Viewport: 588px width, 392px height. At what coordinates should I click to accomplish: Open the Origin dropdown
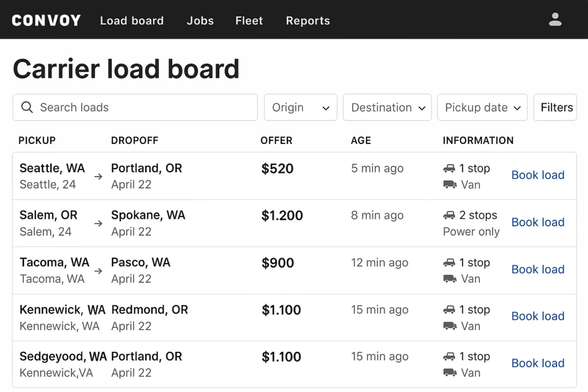(300, 107)
